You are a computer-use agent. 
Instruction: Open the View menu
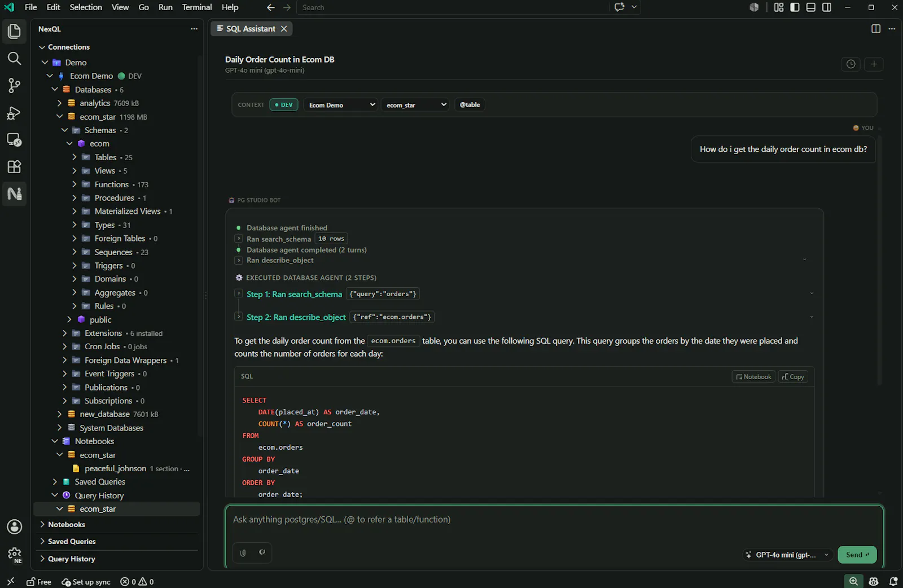click(x=120, y=7)
